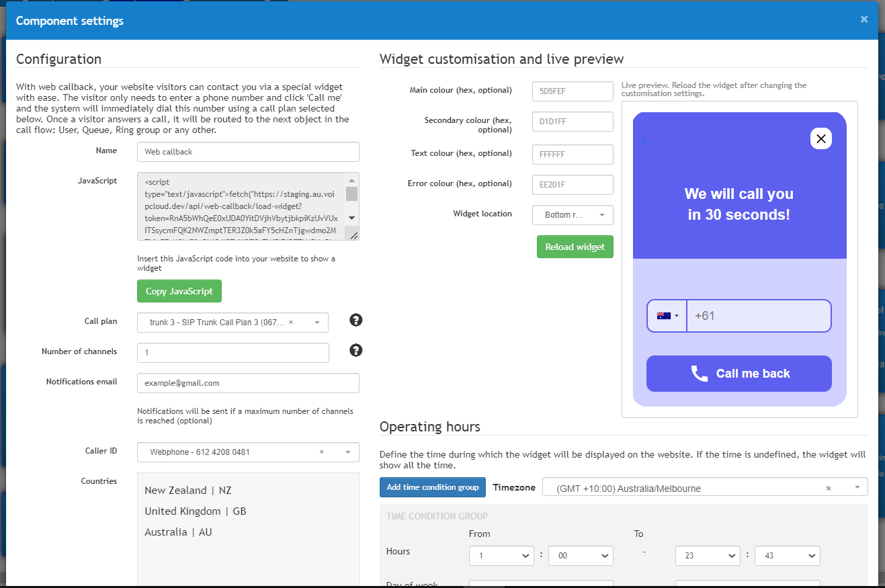
Task: Click the +61 phone number field in preview
Action: pyautogui.click(x=759, y=316)
